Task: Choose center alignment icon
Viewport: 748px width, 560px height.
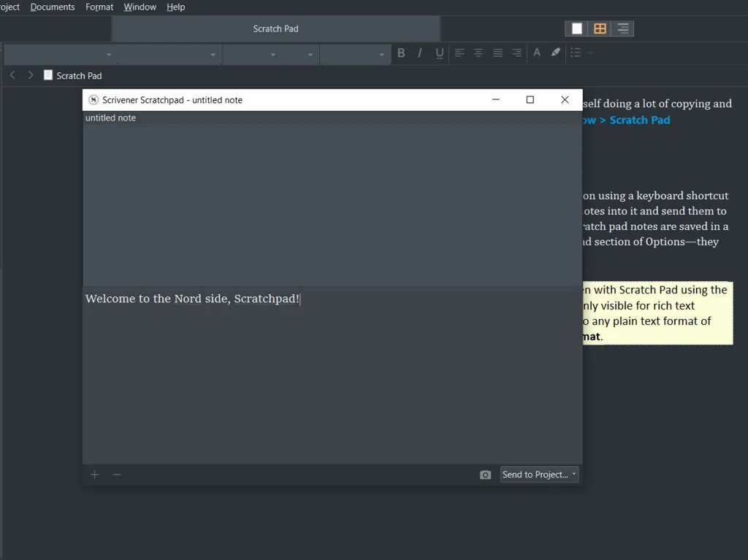Action: pos(478,53)
